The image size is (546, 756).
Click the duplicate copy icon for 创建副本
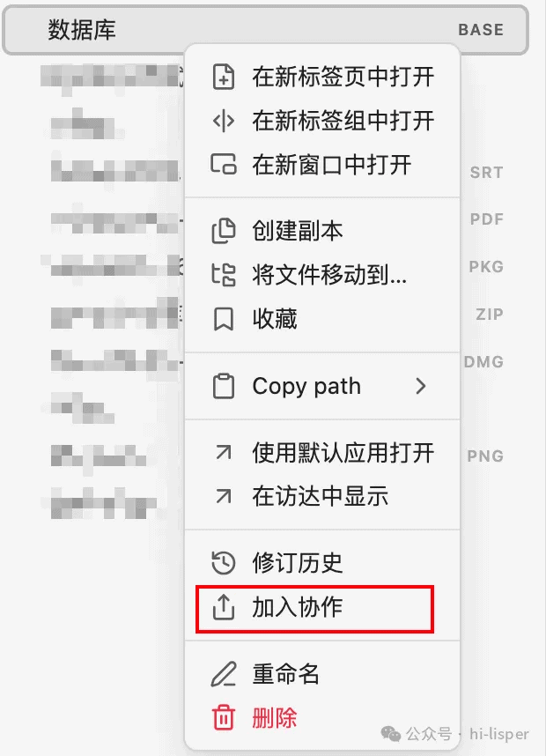[x=224, y=231]
